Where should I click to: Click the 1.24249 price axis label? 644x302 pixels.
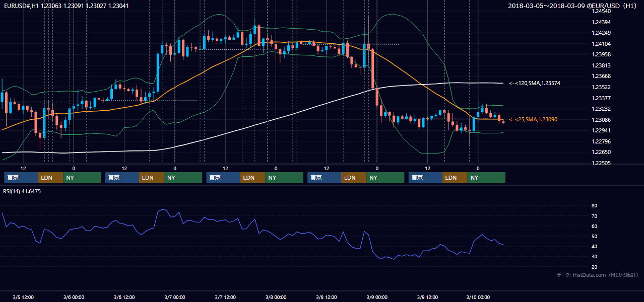(x=601, y=33)
